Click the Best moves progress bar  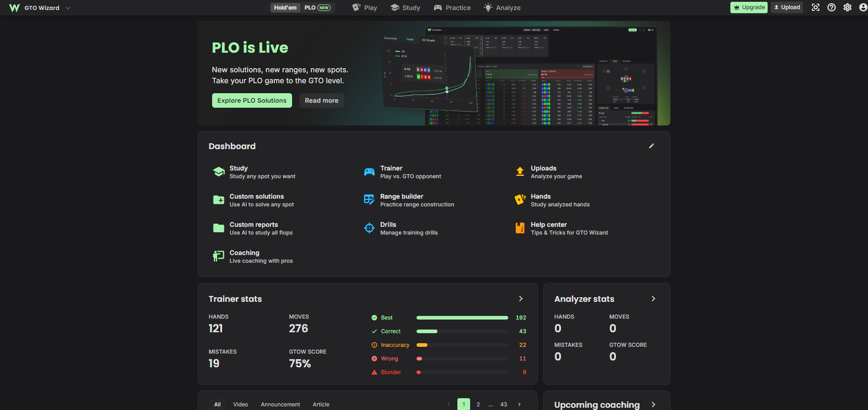pyautogui.click(x=462, y=318)
